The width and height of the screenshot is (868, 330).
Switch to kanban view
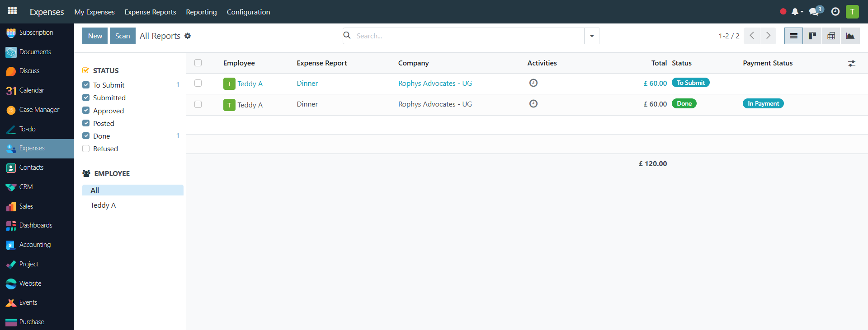click(x=812, y=36)
